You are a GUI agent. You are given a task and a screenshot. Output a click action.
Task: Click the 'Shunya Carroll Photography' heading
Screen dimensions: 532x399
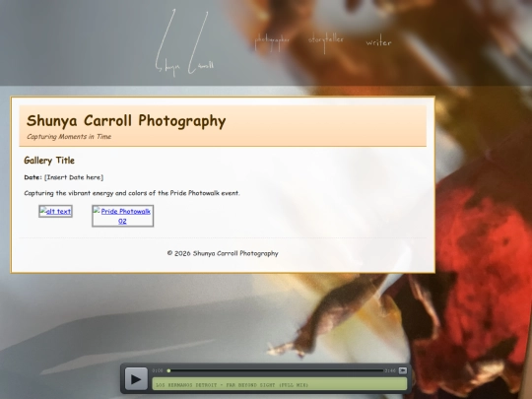[126, 121]
